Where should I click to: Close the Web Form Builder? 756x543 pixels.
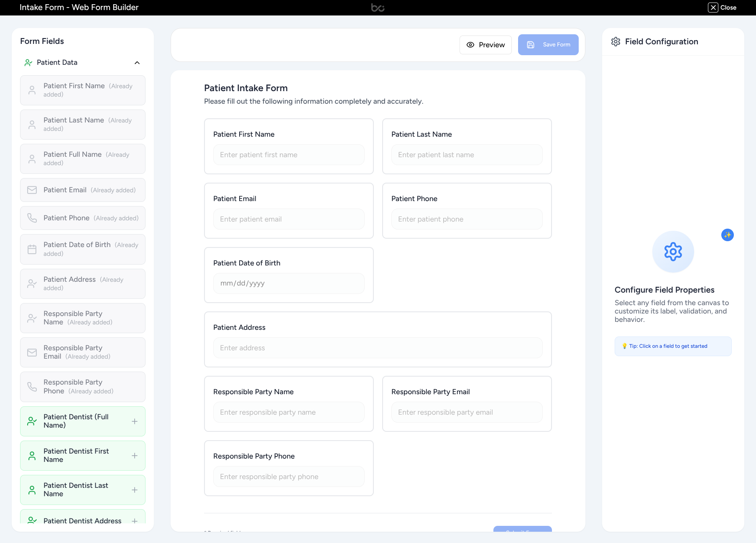click(x=722, y=8)
